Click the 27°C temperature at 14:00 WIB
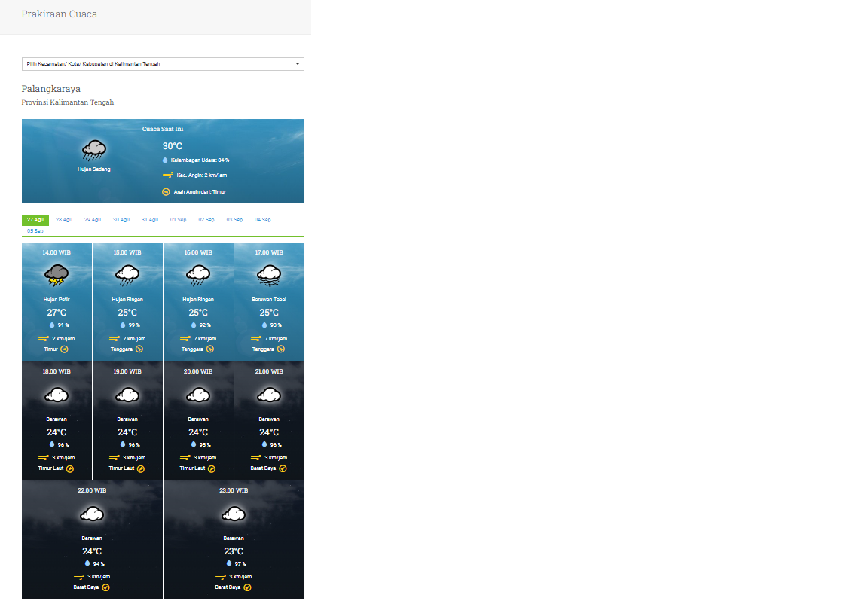The image size is (868, 604). pyautogui.click(x=57, y=313)
